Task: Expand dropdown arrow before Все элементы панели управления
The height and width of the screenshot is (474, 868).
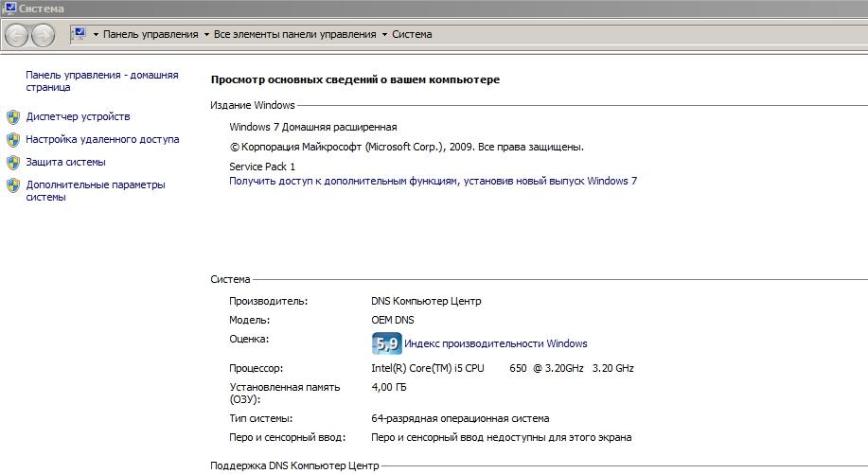Action: click(206, 34)
